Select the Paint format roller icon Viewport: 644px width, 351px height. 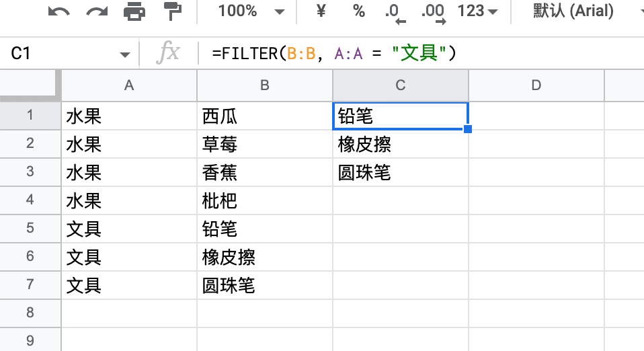click(173, 11)
